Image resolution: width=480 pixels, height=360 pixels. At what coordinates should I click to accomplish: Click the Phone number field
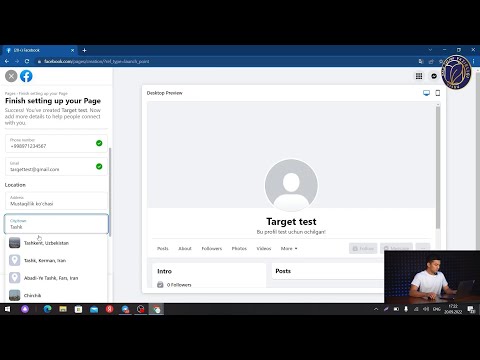[x=56, y=143]
